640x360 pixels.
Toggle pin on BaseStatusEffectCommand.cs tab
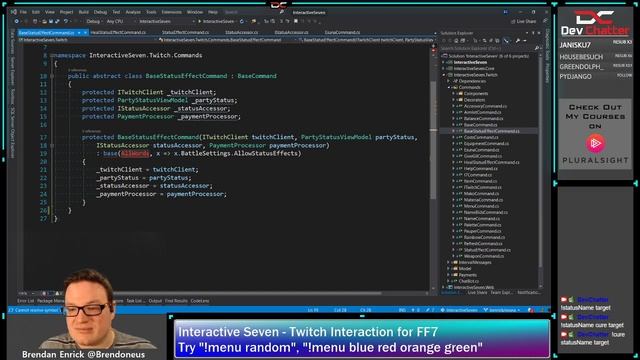click(79, 33)
